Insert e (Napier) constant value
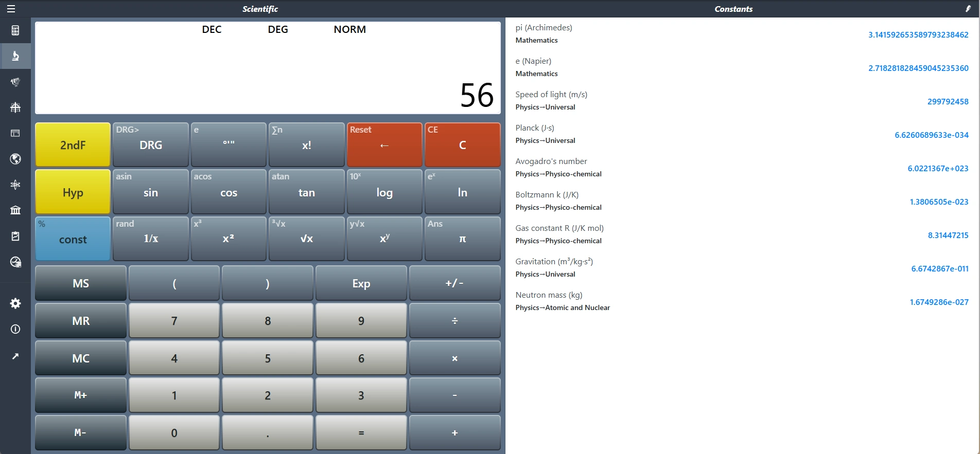Screen dimensions: 980x454 [918, 68]
